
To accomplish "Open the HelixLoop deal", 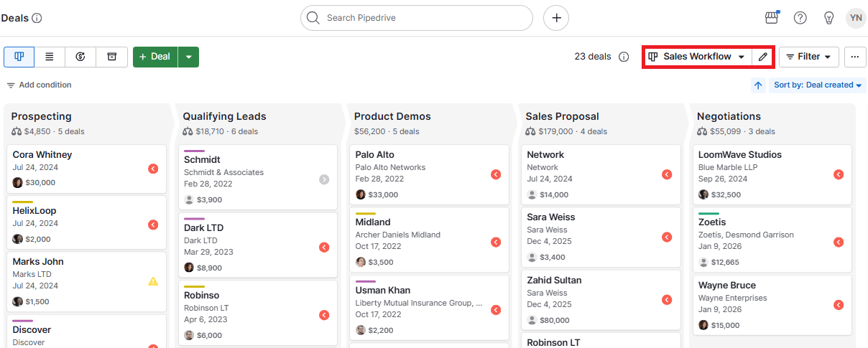I will coord(87,222).
